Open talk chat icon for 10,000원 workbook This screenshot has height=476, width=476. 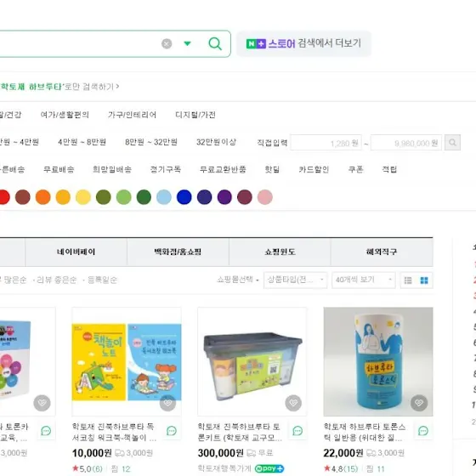tap(172, 430)
